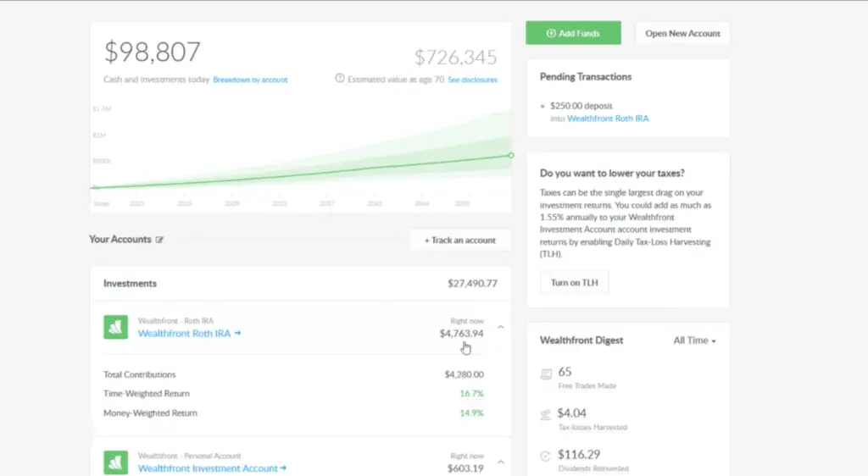Click edit icon beside Your Accounts
The image size is (868, 476).
pos(159,240)
